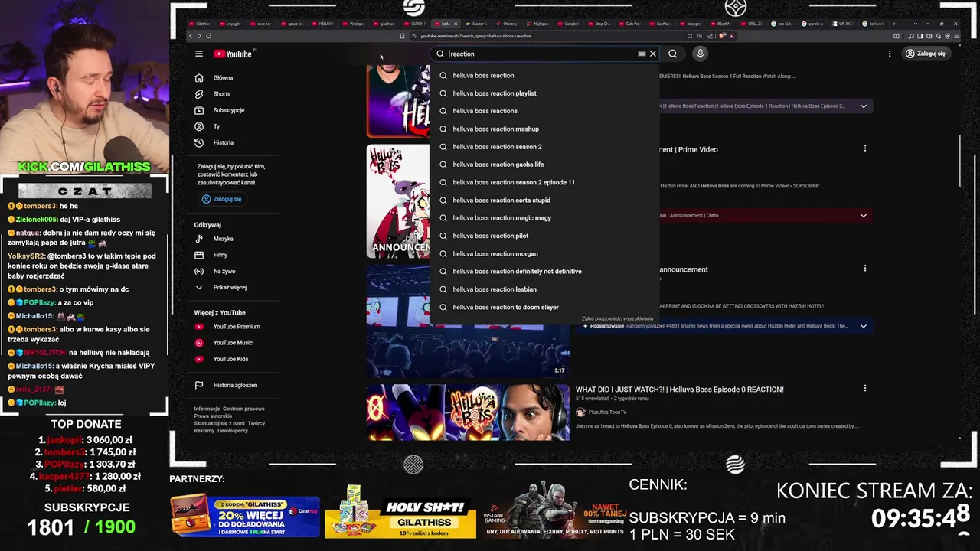
Task: Open YouTube Music link in sidebar
Action: [x=233, y=343]
